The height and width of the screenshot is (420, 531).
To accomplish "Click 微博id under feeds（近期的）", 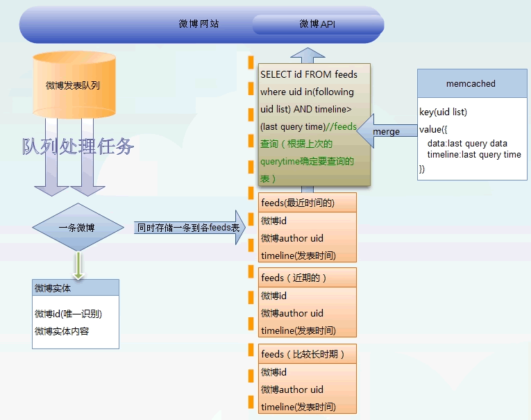I will point(273,296).
